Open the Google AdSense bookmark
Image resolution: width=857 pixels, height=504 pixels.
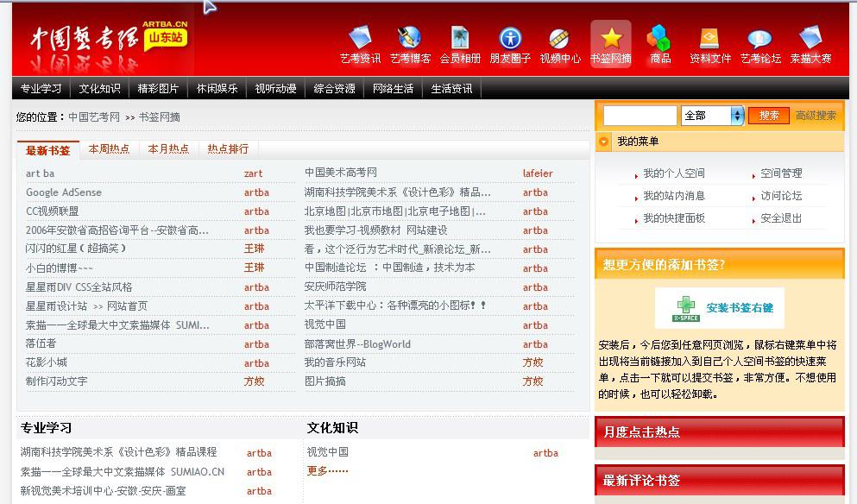tap(63, 192)
